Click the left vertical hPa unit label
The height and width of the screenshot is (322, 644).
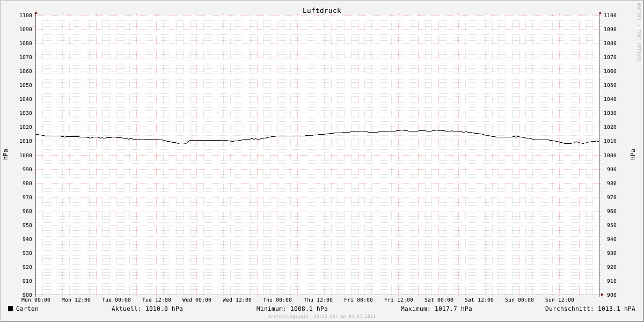coord(5,155)
